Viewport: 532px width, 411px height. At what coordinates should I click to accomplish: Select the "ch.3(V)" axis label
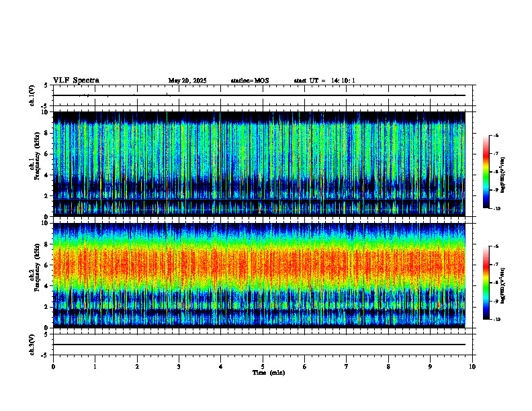coord(32,345)
